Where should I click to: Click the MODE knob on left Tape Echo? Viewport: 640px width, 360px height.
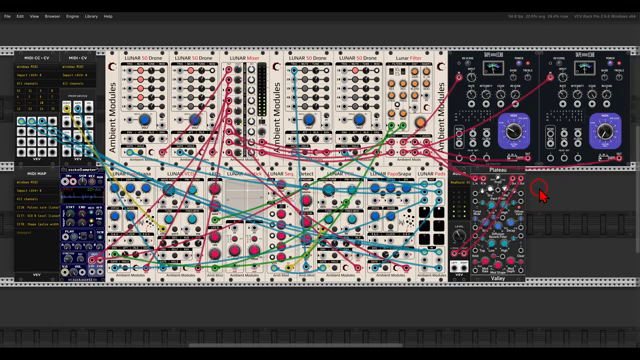click(513, 131)
